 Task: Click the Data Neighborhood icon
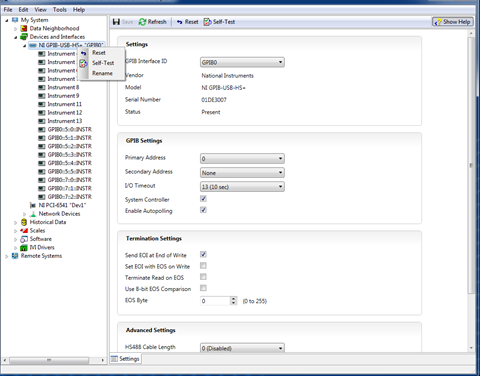point(24,28)
